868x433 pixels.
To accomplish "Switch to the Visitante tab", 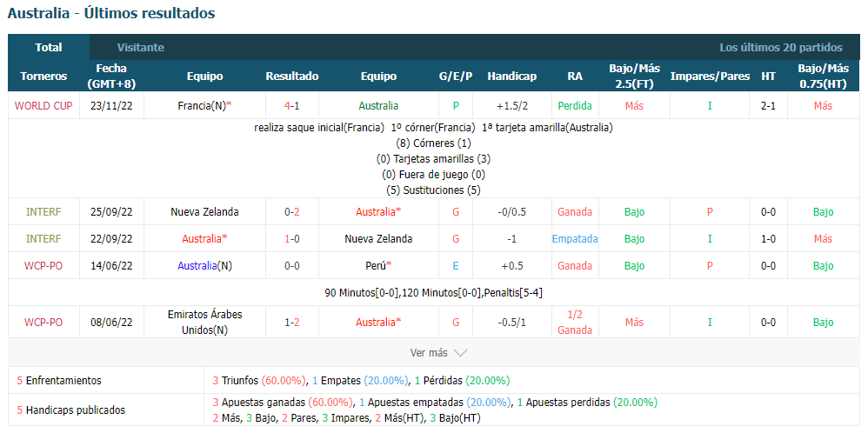I will (x=141, y=48).
